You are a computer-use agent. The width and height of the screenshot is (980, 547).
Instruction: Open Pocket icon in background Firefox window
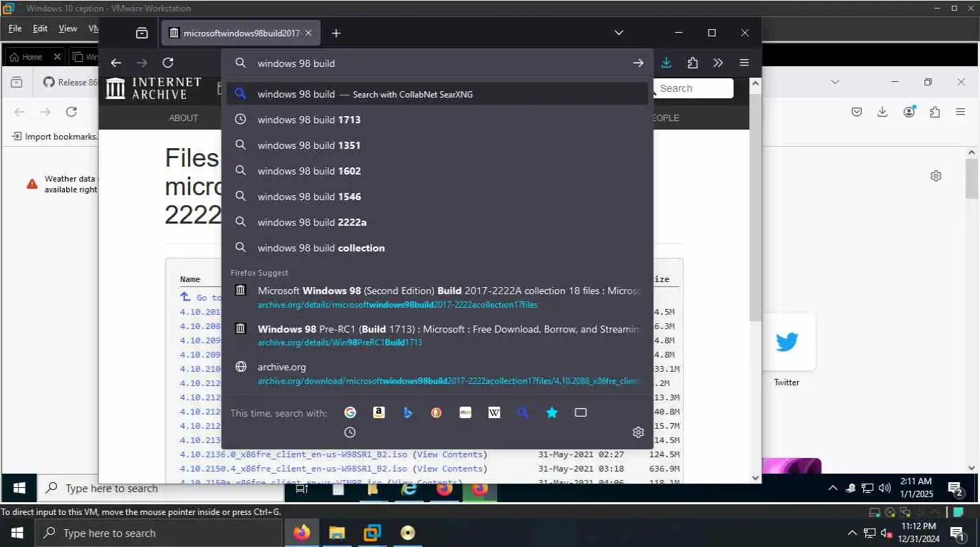click(857, 112)
